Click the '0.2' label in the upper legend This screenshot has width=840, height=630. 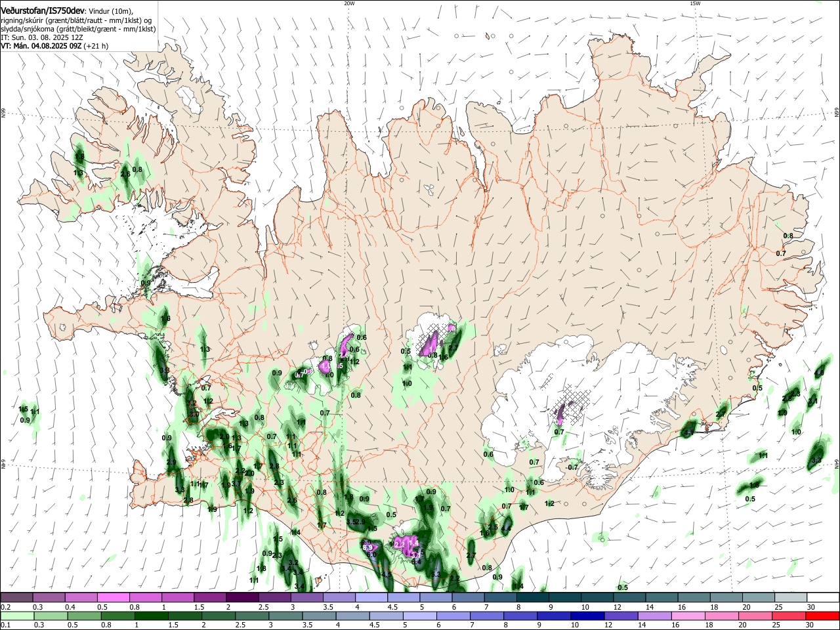tap(5, 607)
